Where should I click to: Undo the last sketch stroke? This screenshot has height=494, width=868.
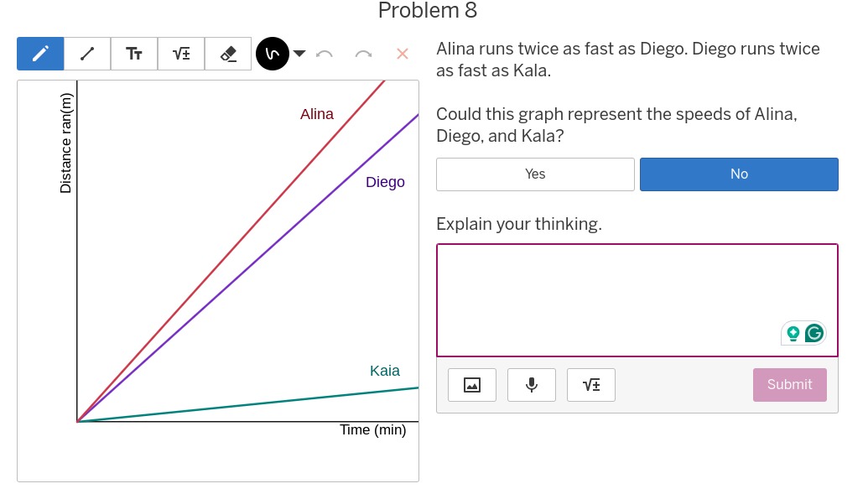point(325,55)
